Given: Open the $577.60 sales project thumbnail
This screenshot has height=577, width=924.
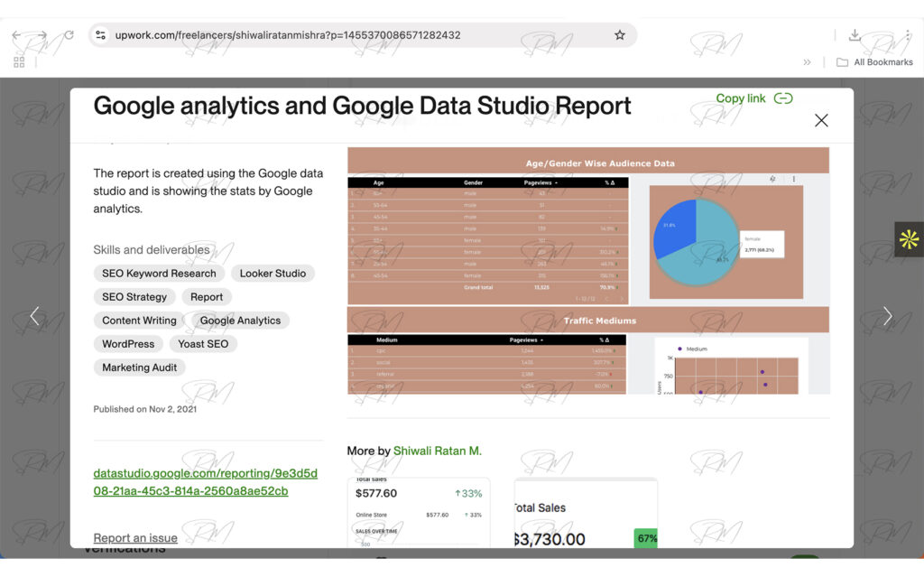Looking at the screenshot, I should [419, 513].
